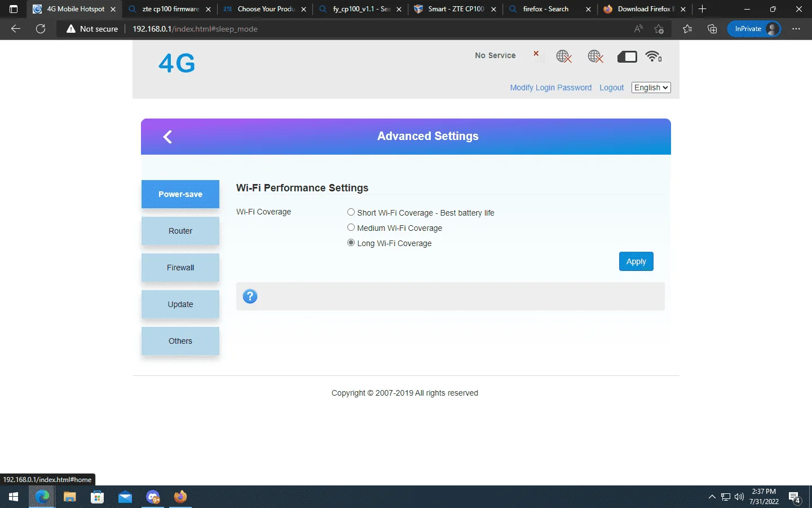812x508 pixels.
Task: Click the battery status icon
Action: coord(627,56)
